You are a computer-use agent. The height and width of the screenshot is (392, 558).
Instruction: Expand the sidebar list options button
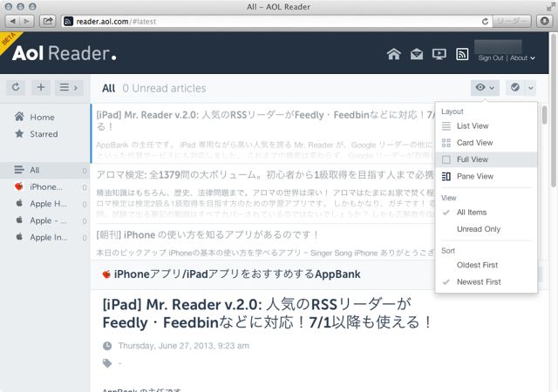tap(69, 87)
